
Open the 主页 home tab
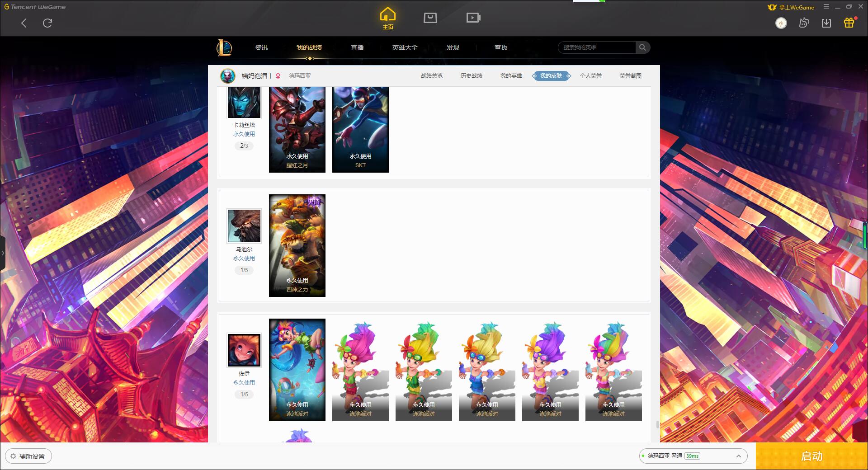[388, 19]
